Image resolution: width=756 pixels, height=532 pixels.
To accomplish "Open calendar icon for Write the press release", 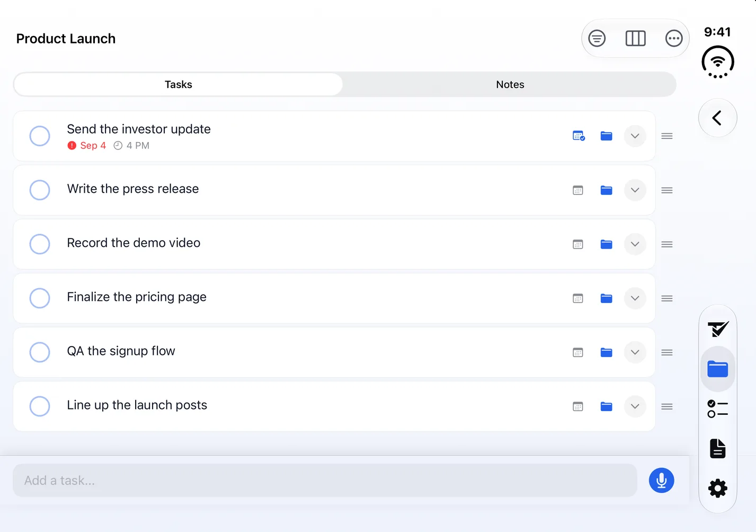I will coord(578,190).
